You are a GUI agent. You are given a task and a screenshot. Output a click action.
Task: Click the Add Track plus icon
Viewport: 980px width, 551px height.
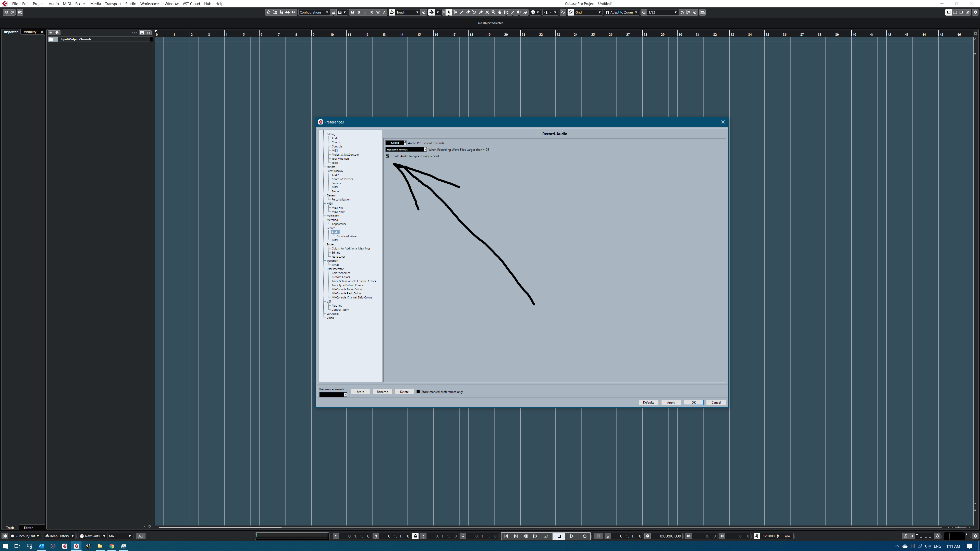pyautogui.click(x=51, y=33)
